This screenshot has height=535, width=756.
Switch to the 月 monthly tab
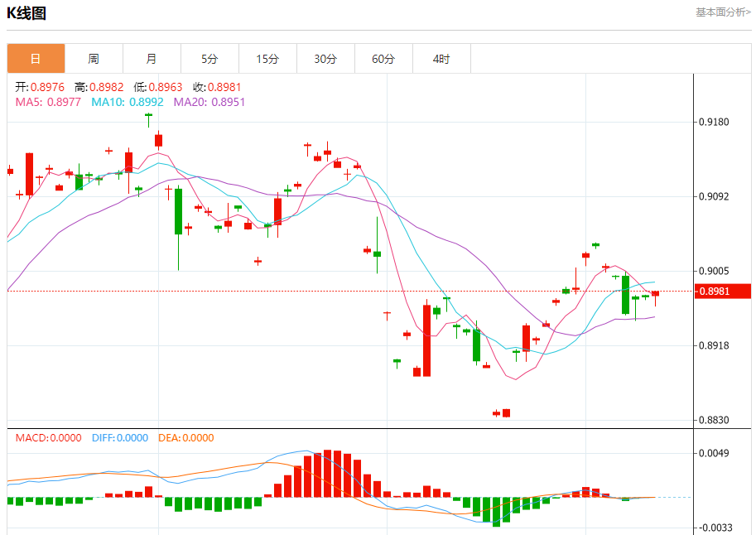(x=152, y=59)
